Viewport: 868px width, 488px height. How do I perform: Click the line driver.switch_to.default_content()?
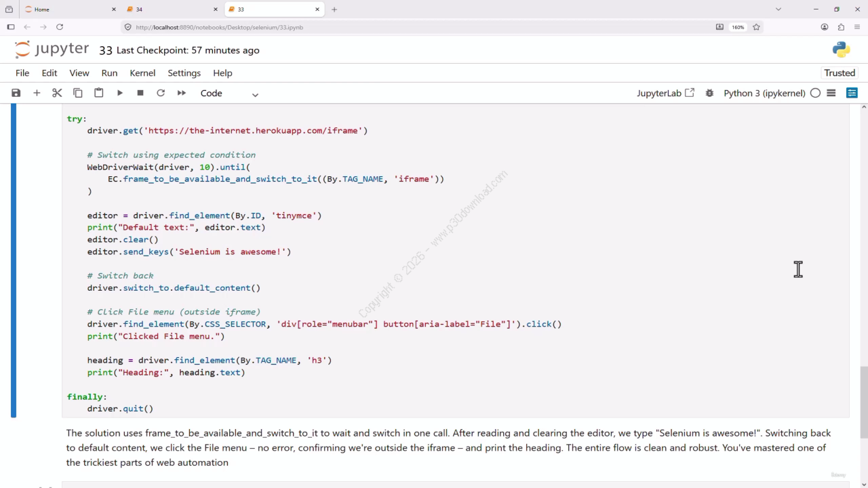click(x=174, y=288)
